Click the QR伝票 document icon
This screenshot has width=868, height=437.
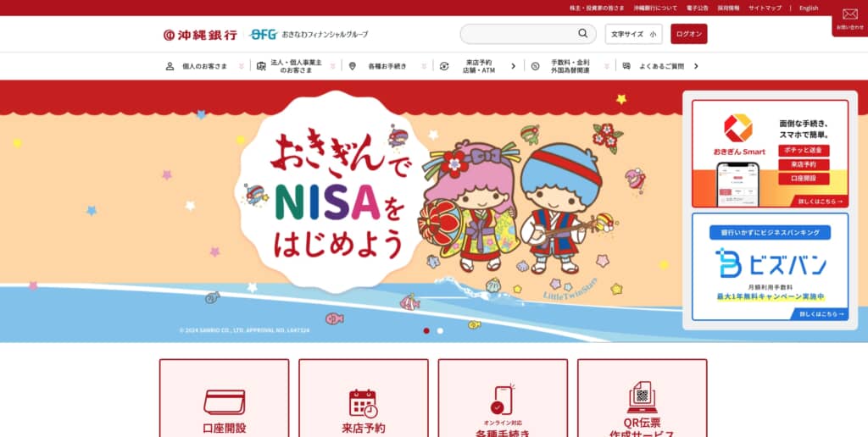643,396
